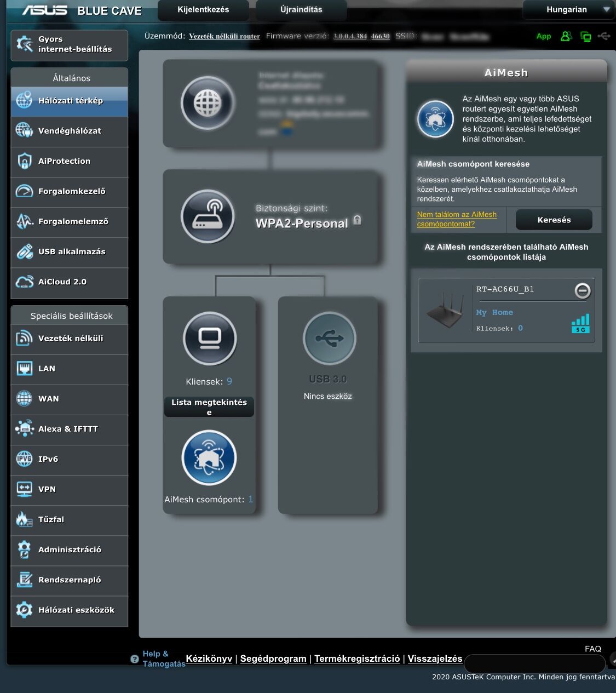The width and height of the screenshot is (616, 693).
Task: Open AiCloud 2.0 page
Action: tap(70, 283)
